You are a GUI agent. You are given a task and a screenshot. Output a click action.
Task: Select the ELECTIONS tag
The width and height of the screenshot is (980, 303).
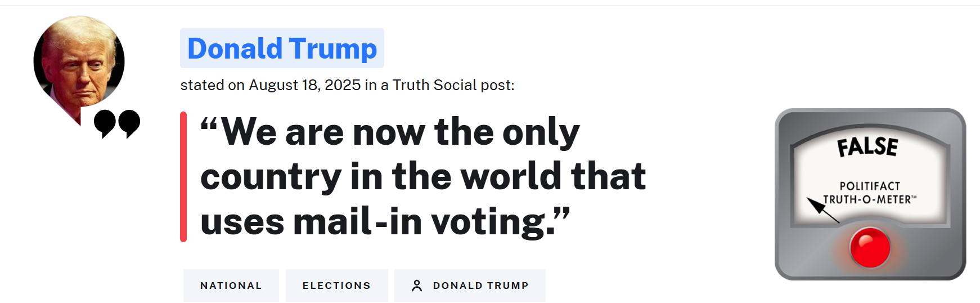[336, 286]
